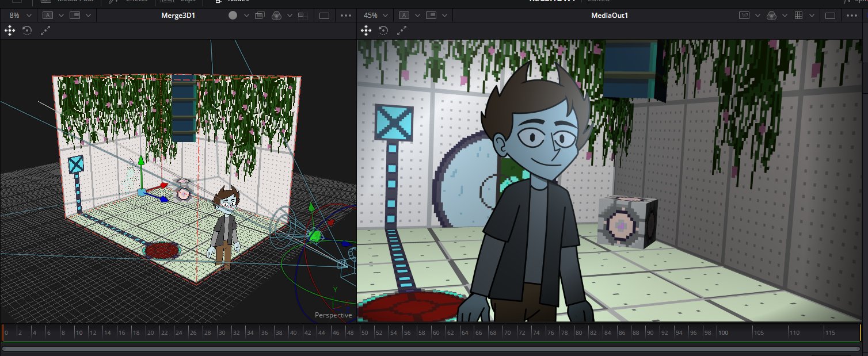Select the rotate tool in MediaOut1 viewer
This screenshot has height=356, width=868.
[383, 30]
